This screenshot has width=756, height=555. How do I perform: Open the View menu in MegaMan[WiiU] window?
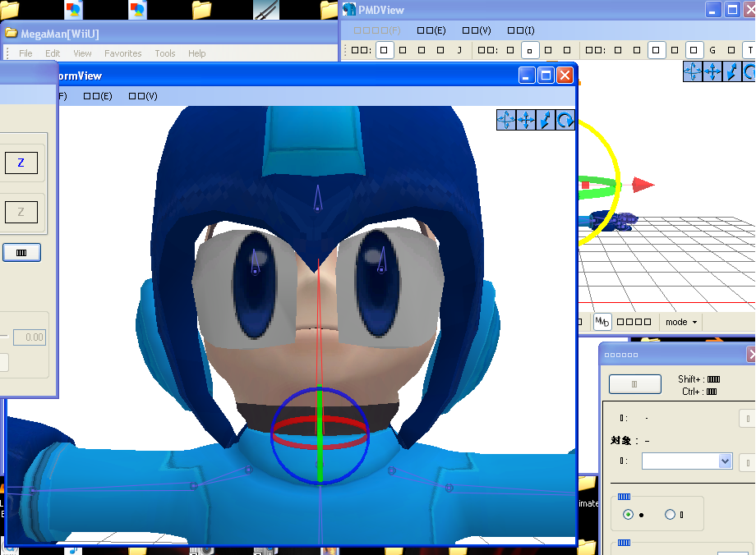pyautogui.click(x=82, y=53)
